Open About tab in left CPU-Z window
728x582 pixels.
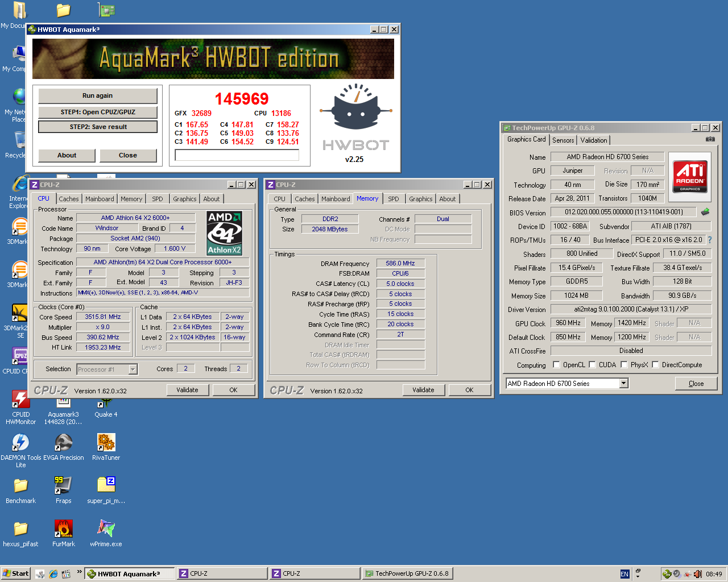pos(212,199)
